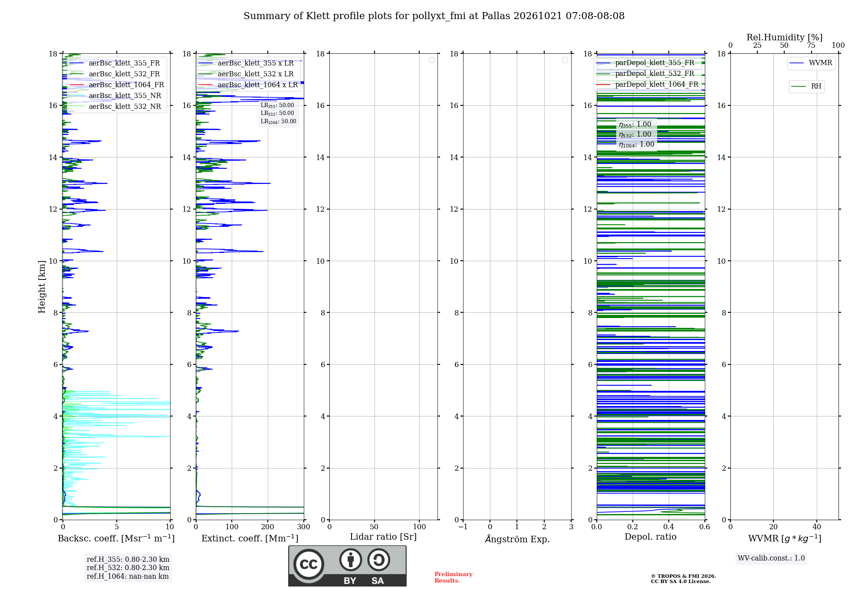
Task: Click legend entry parDepol_klett_1064_FR
Action: coord(648,85)
